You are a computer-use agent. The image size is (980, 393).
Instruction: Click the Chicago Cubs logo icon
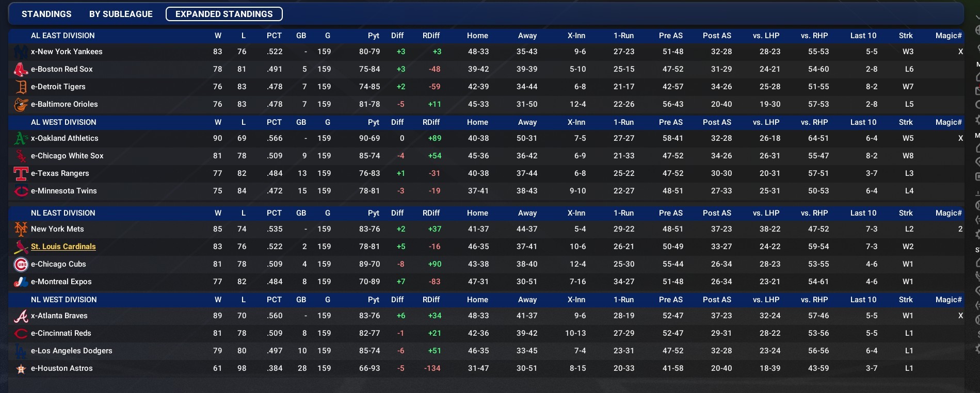pyautogui.click(x=21, y=265)
